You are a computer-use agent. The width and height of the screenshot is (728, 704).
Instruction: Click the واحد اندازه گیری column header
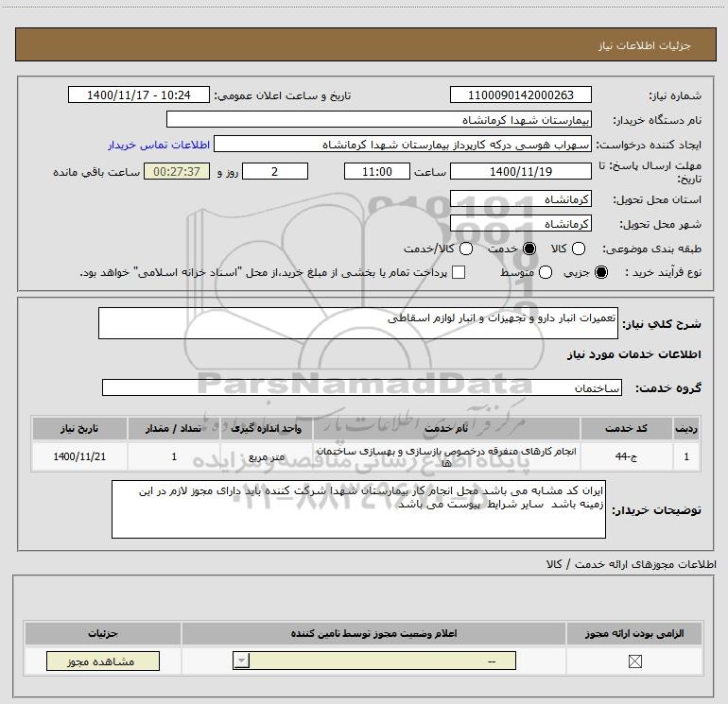(x=266, y=428)
